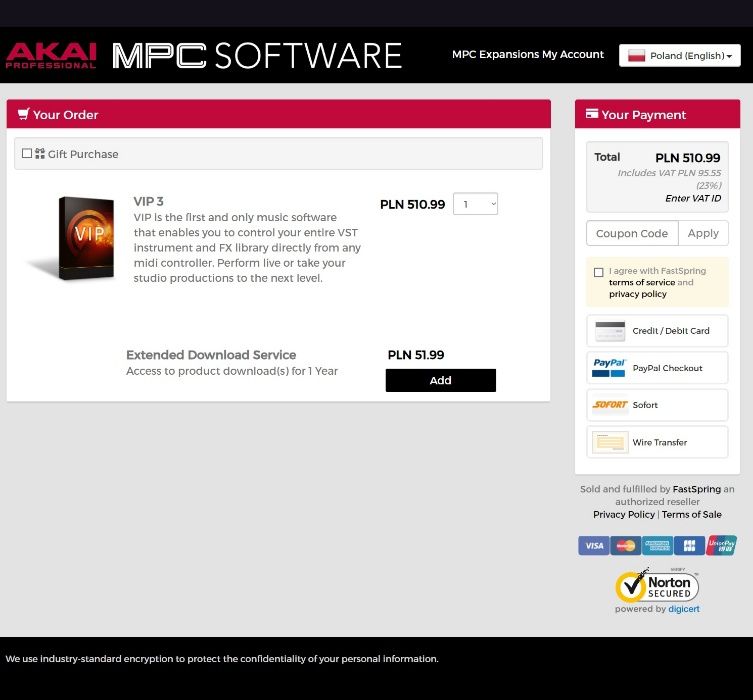Add Extended Download Service to order
This screenshot has height=700, width=753.
[440, 380]
